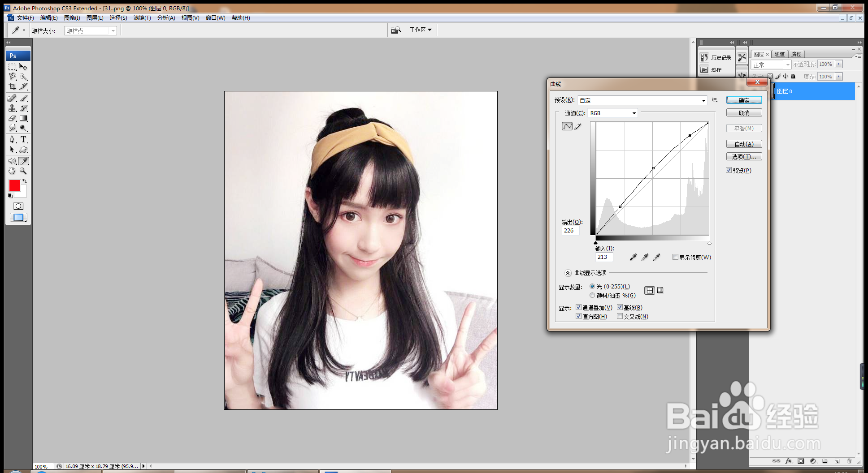Choose the edit-points curve mode icon
Image resolution: width=868 pixels, height=473 pixels.
click(x=567, y=126)
